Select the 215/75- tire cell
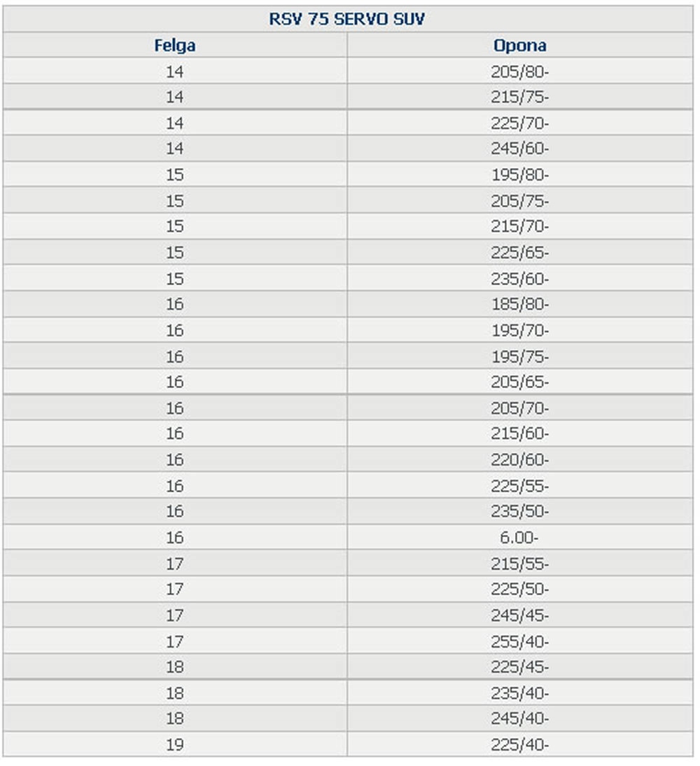 [519, 97]
